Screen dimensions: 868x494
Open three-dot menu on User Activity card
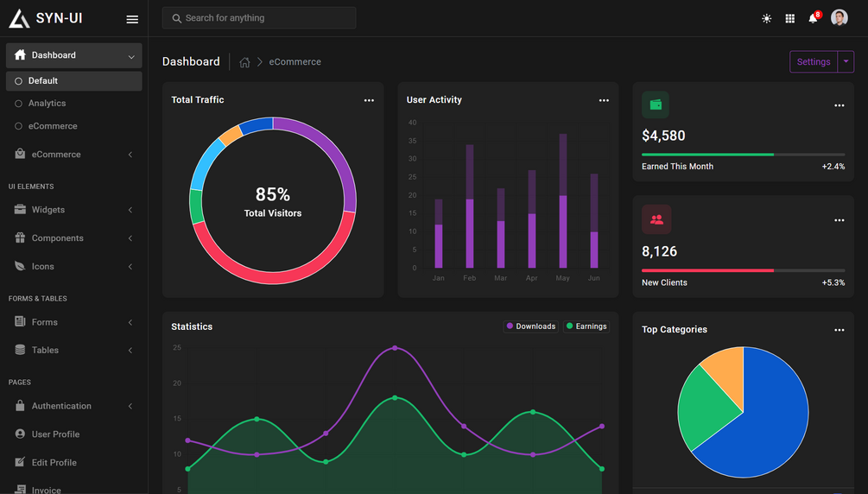pyautogui.click(x=604, y=100)
